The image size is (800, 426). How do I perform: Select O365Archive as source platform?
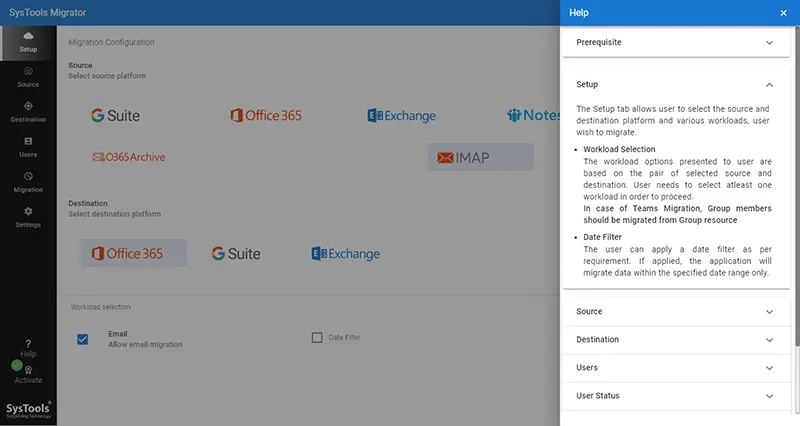(129, 157)
